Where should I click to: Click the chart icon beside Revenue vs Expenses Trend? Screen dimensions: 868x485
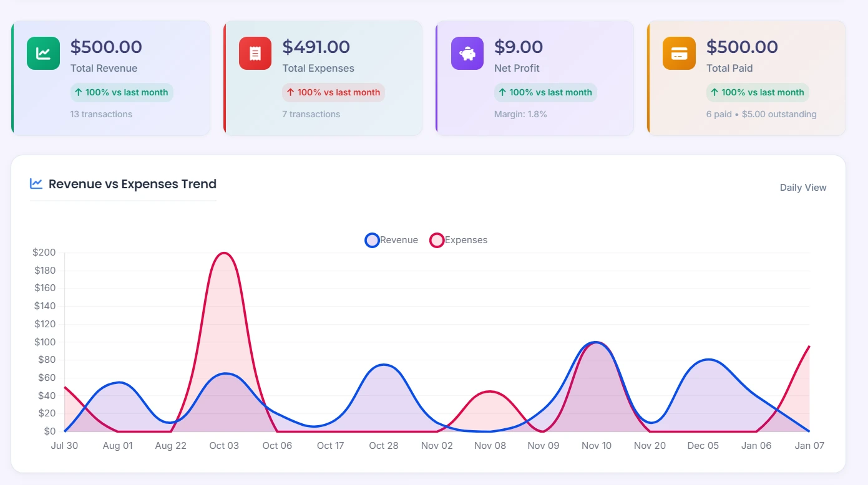[x=36, y=183]
